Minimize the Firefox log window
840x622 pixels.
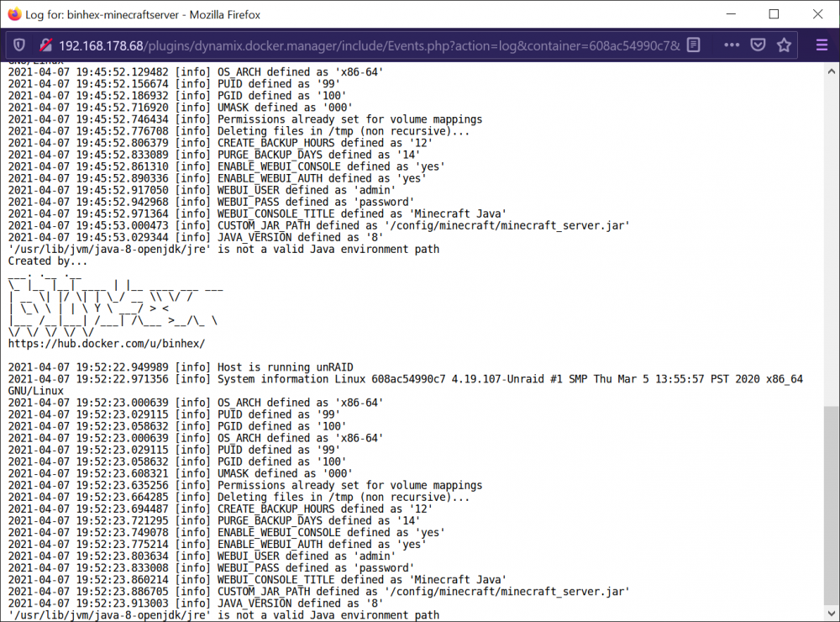(732, 14)
